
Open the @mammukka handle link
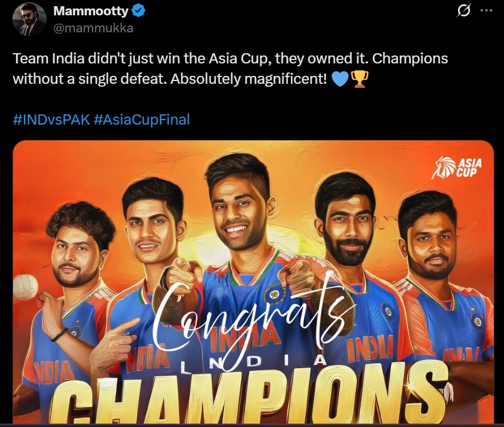93,28
